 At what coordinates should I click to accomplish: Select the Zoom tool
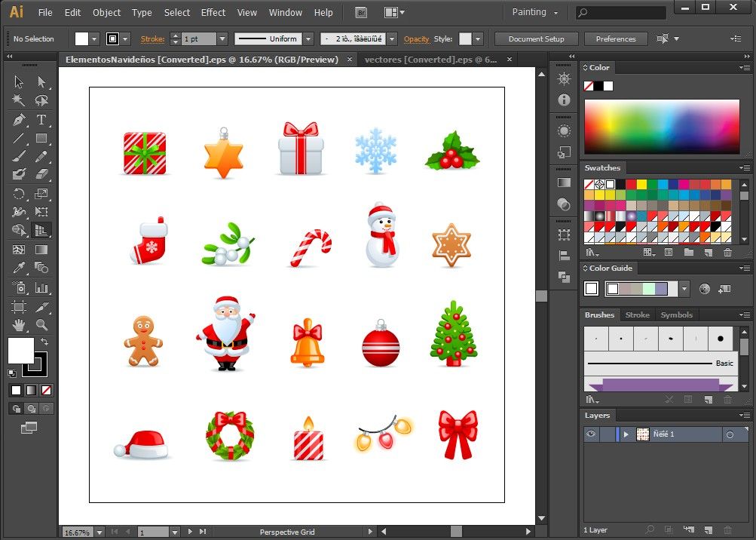pyautogui.click(x=41, y=325)
